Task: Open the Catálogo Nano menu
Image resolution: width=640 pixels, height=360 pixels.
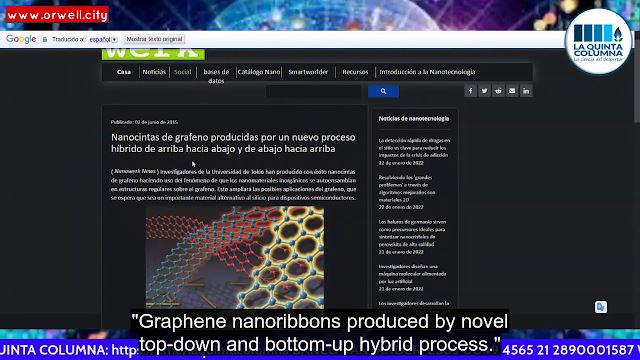Action: 259,72
